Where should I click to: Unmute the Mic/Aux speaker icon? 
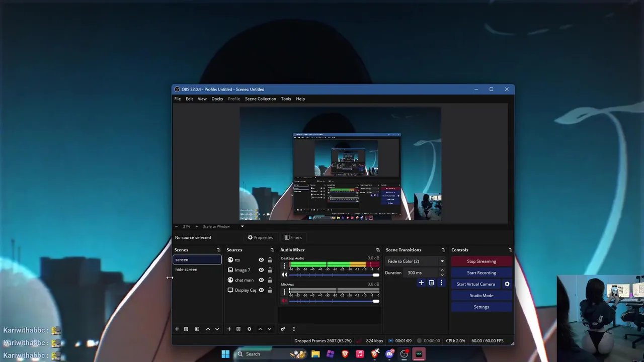point(284,301)
